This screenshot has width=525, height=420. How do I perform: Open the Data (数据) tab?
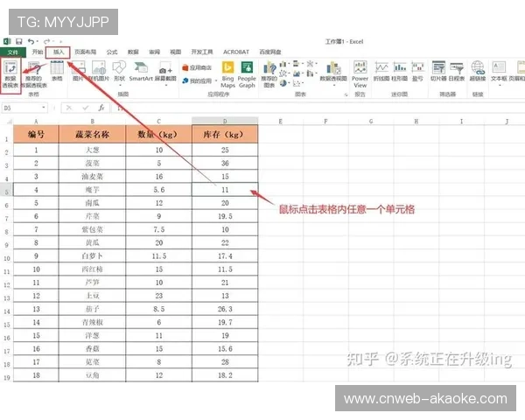click(x=133, y=52)
